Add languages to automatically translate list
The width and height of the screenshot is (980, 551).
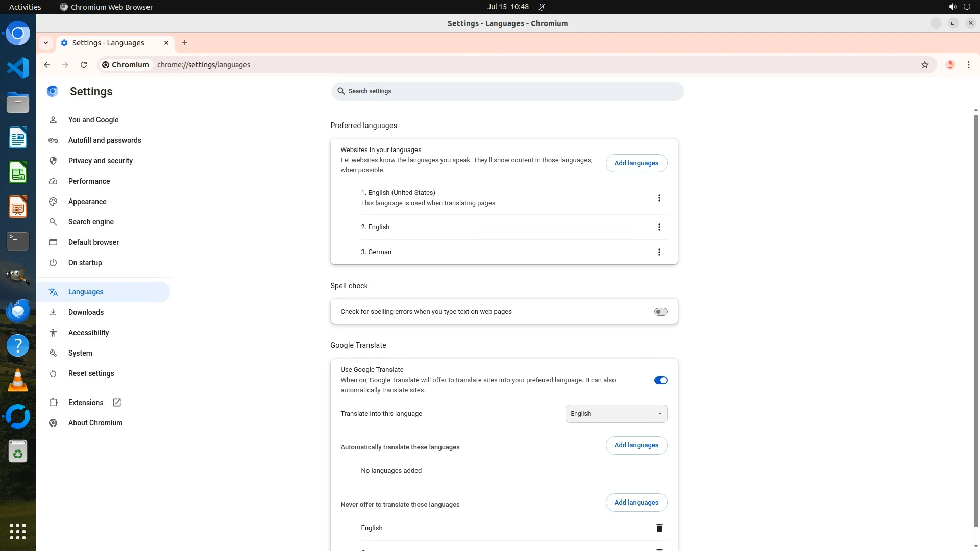636,445
